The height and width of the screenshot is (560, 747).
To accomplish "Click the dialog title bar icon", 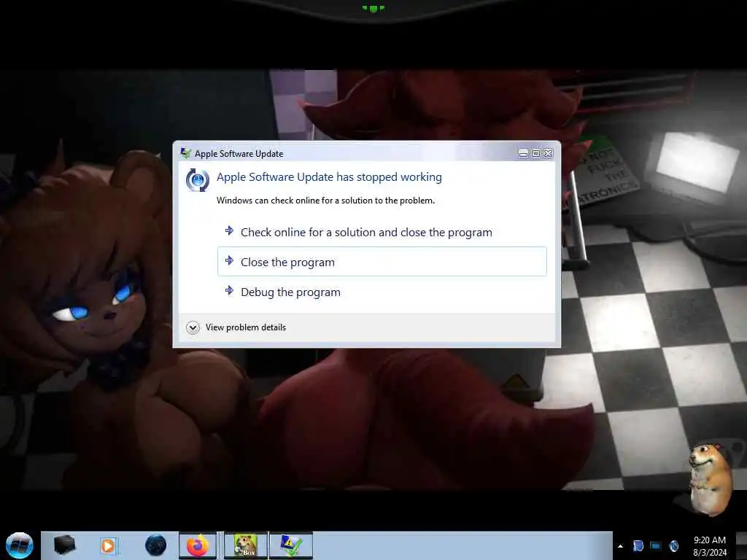I will click(186, 153).
